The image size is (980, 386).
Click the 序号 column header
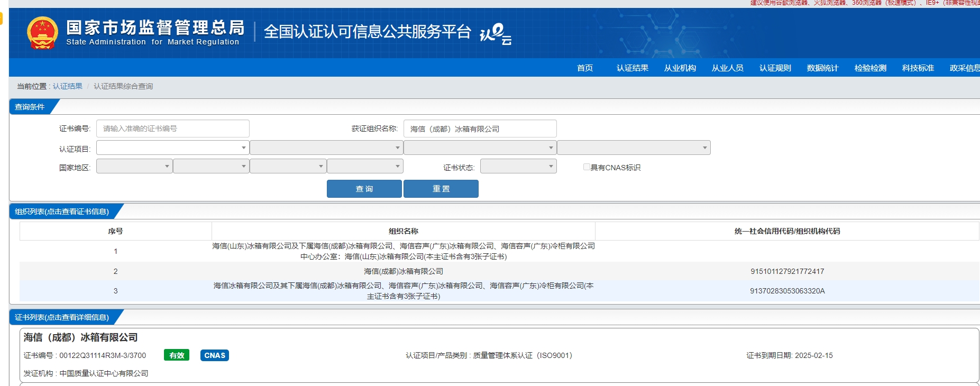coord(115,231)
